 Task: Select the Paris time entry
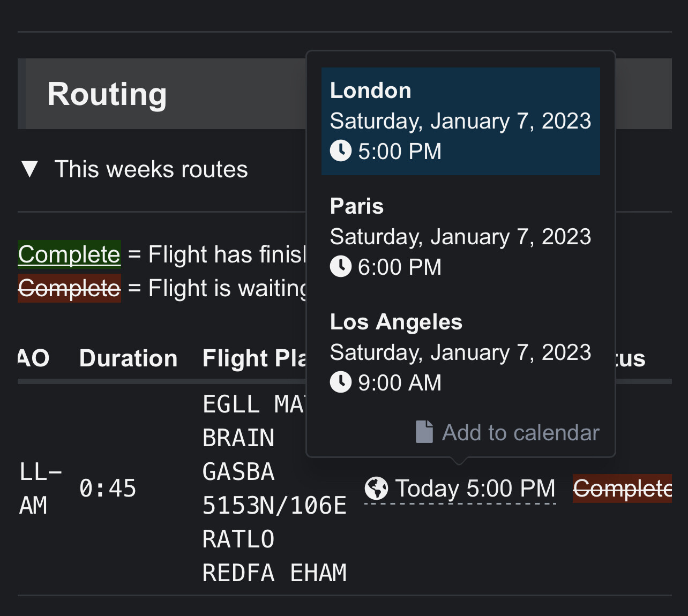[x=460, y=236]
